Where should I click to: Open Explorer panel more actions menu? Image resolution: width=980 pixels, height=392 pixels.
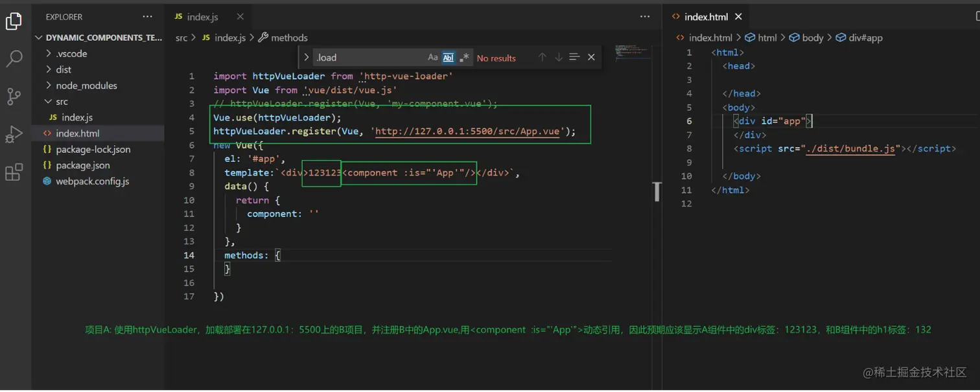(147, 17)
